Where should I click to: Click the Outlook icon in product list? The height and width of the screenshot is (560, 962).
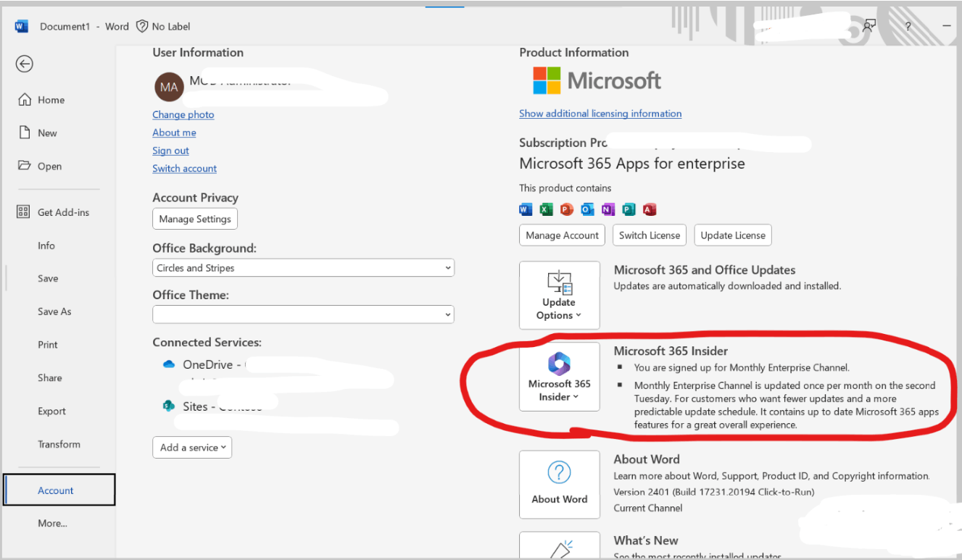point(588,209)
